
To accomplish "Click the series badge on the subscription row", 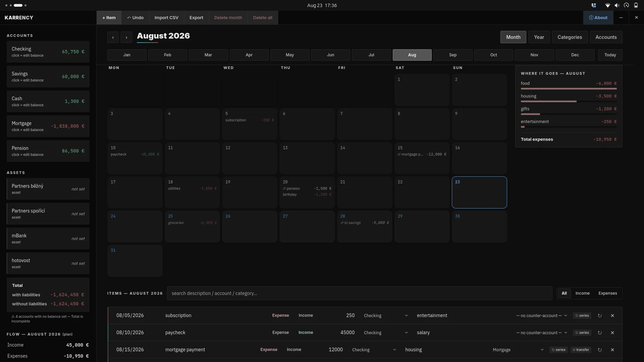I will 582,316.
